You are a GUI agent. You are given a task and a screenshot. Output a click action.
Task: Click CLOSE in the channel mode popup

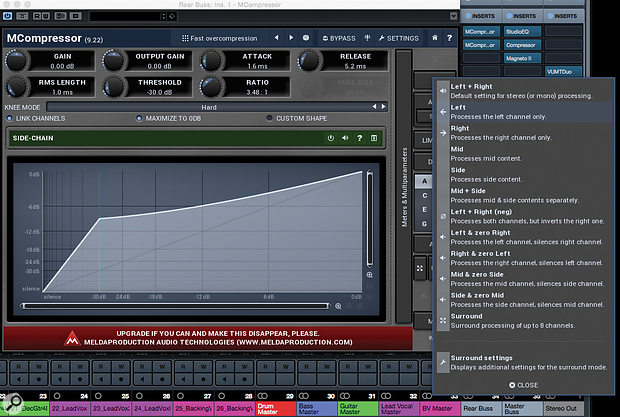click(523, 385)
